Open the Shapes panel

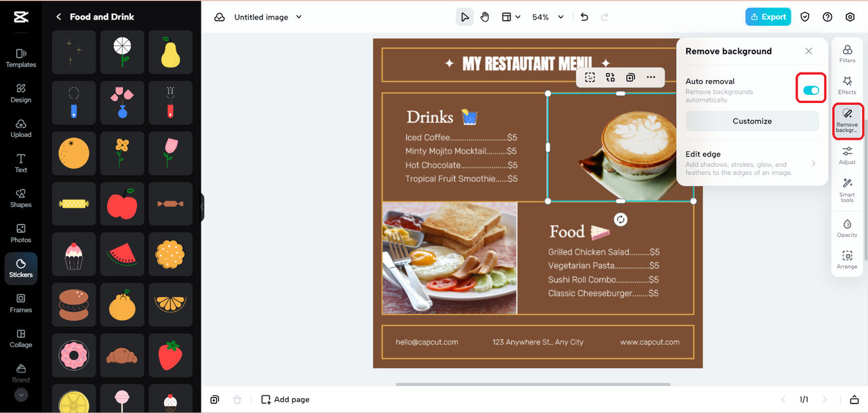pos(21,198)
